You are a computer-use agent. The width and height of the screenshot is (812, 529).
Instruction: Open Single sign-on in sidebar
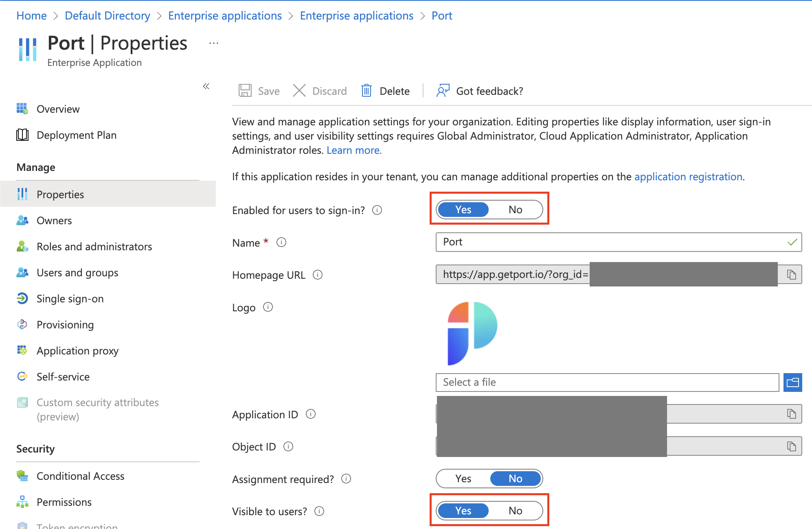pyautogui.click(x=70, y=299)
